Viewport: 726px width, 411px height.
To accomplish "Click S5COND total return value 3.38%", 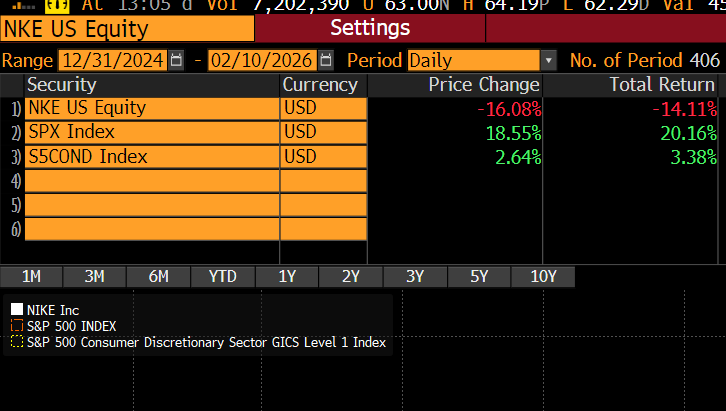I will coord(694,158).
